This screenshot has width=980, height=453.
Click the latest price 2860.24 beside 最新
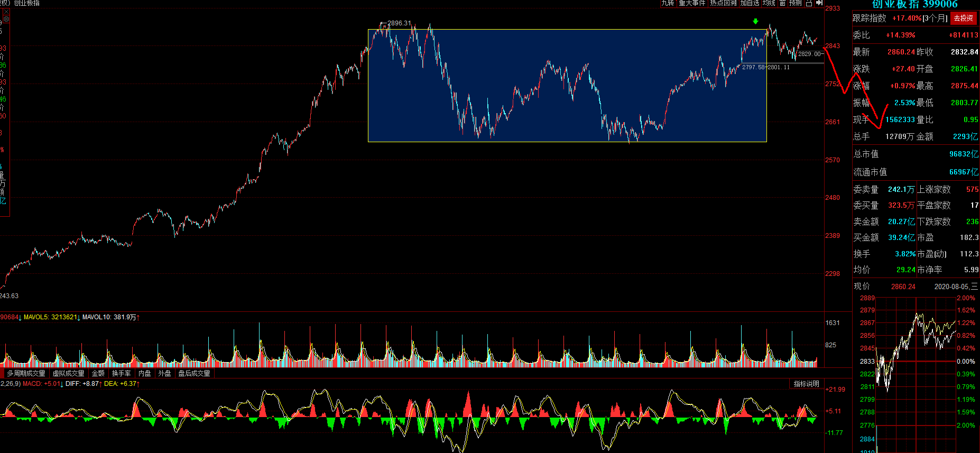click(901, 52)
